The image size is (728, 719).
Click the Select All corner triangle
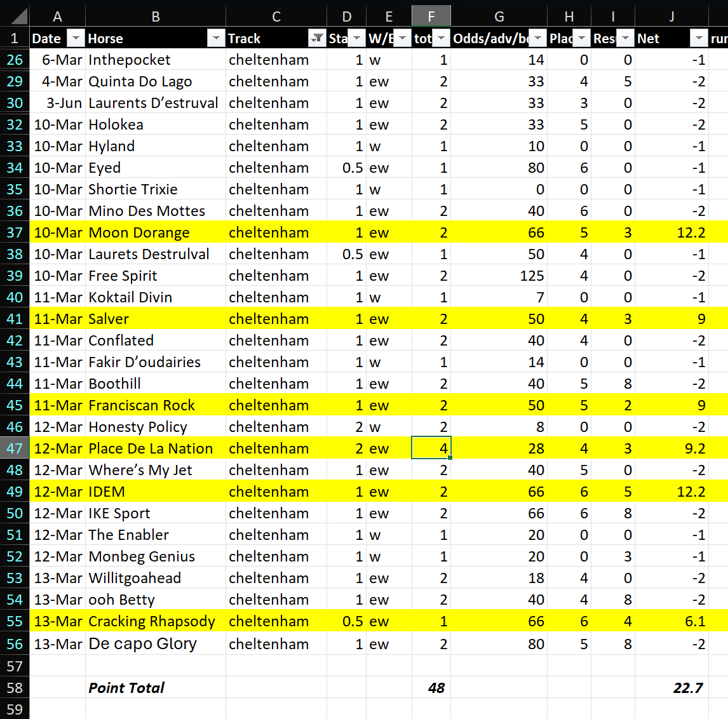pyautogui.click(x=18, y=17)
